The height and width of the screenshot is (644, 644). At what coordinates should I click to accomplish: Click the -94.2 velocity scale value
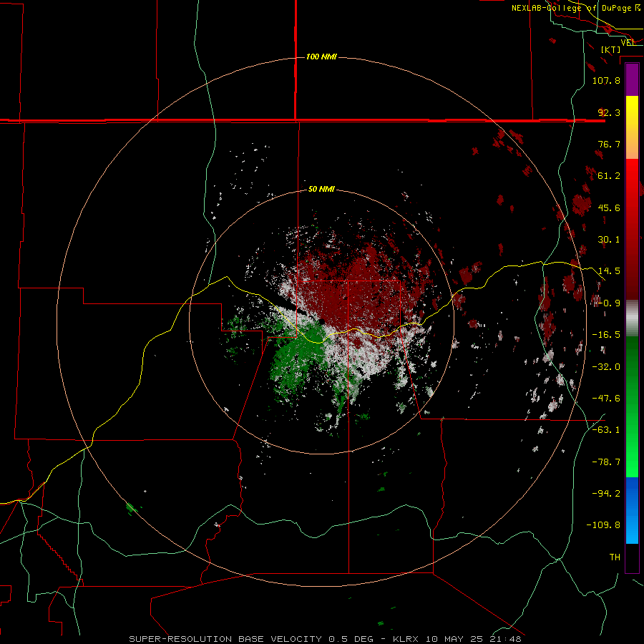[x=606, y=494]
